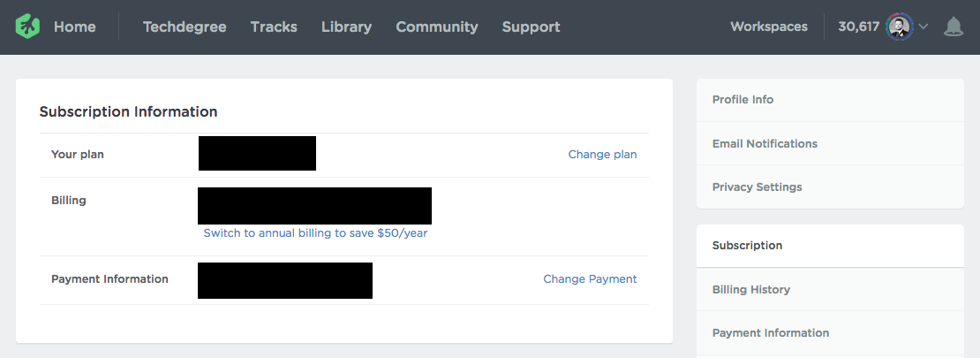Open the Tracks navigation item

click(274, 27)
